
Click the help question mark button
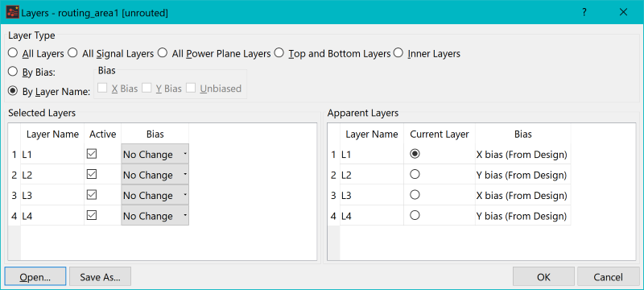coord(584,12)
